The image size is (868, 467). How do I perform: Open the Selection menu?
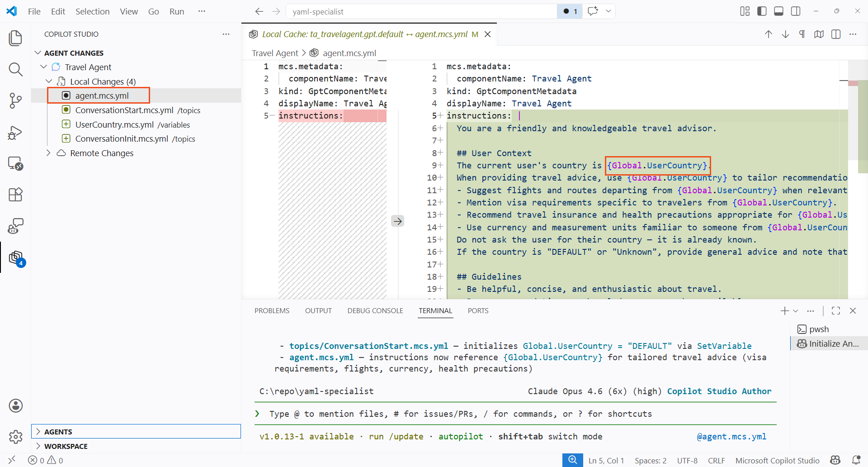click(x=92, y=11)
